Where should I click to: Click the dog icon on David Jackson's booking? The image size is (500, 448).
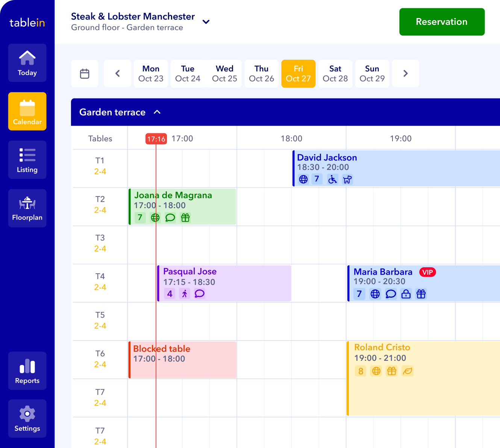(x=347, y=179)
